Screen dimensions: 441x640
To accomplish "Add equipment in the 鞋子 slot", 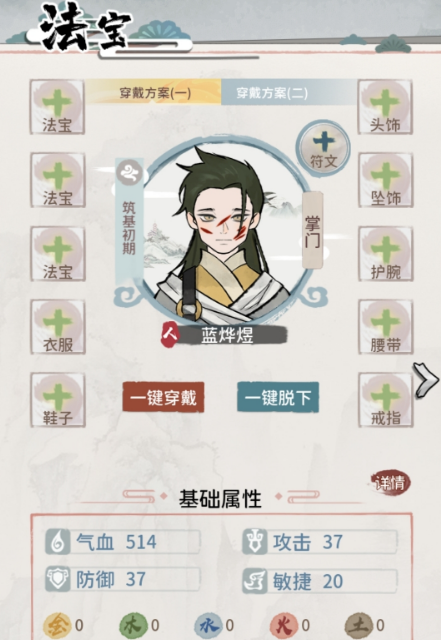I will 58,400.
